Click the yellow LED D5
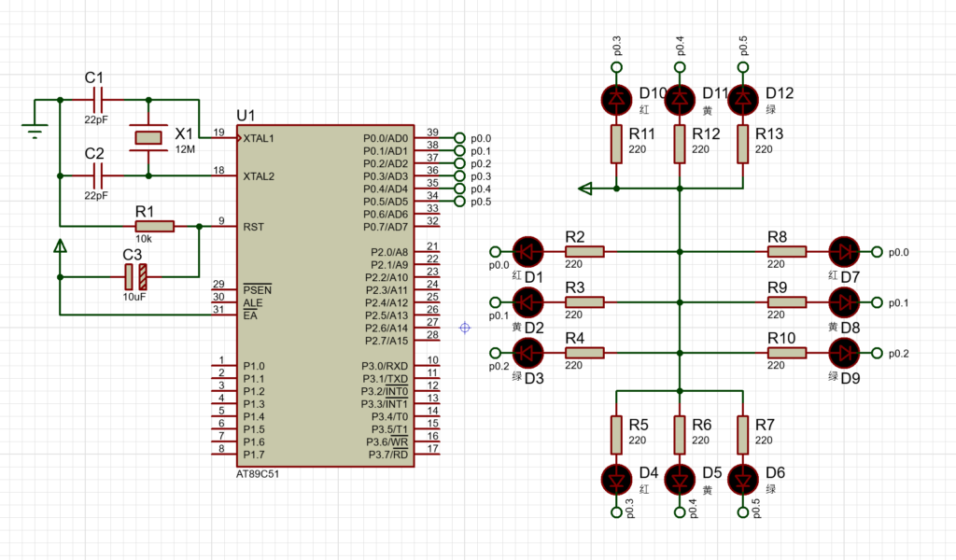This screenshot has width=956, height=560. pyautogui.click(x=681, y=479)
